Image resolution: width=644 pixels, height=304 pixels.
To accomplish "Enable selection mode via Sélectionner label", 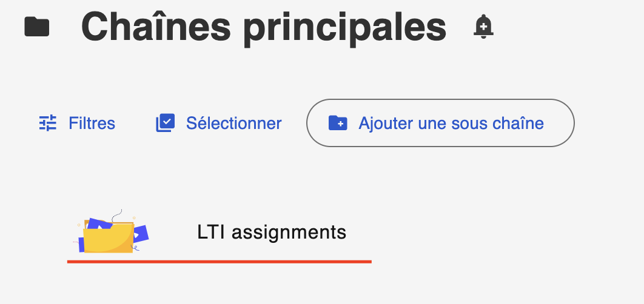I will tap(233, 124).
